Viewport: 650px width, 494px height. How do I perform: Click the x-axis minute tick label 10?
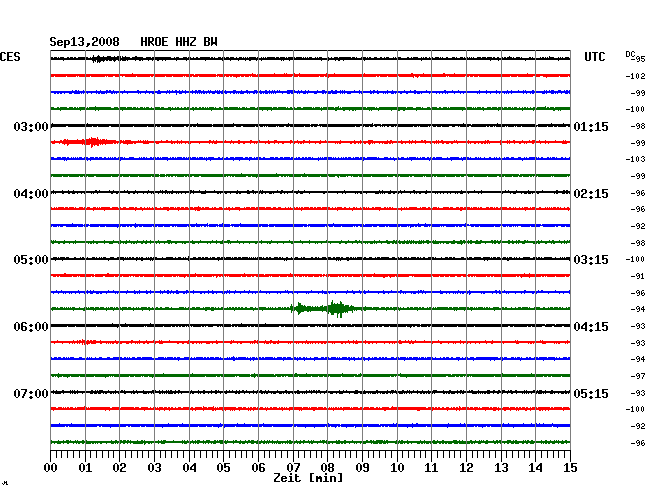[x=397, y=467]
